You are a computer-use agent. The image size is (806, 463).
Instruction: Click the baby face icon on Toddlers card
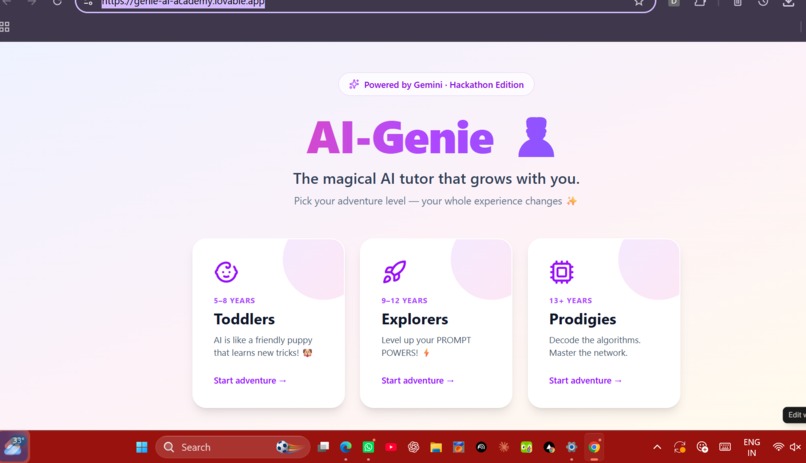point(226,272)
